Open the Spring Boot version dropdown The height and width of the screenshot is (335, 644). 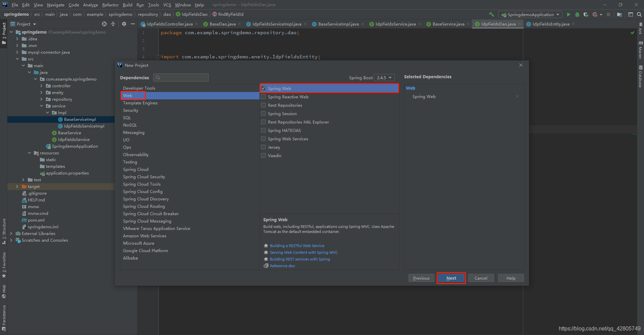(x=384, y=78)
